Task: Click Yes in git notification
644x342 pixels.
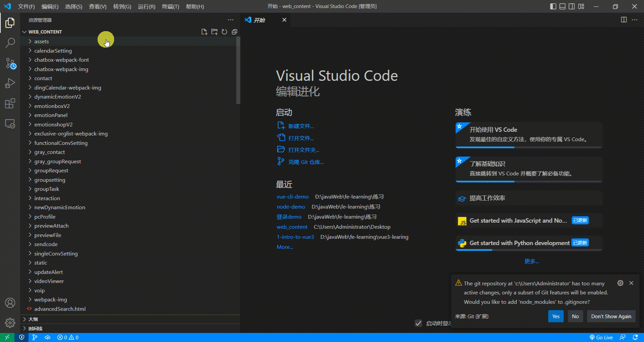Action: pos(556,316)
